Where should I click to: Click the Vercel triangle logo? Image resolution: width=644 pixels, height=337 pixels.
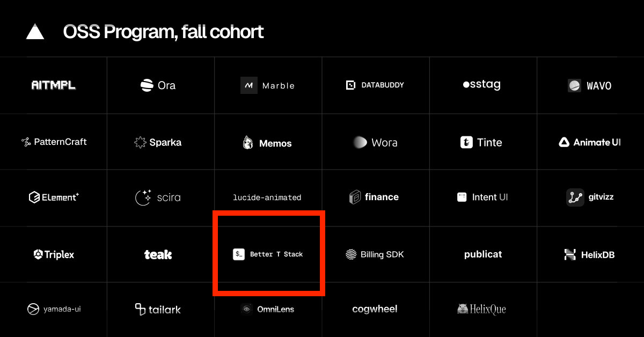35,32
